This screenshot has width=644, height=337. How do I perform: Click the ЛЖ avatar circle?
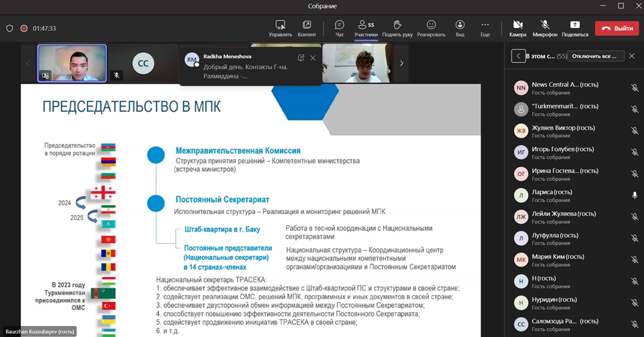521,217
